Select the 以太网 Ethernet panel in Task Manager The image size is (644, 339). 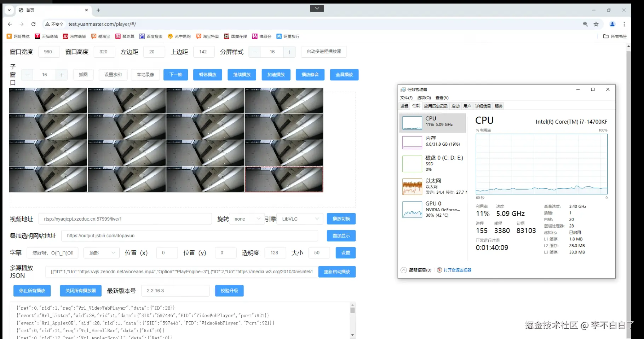pos(432,186)
